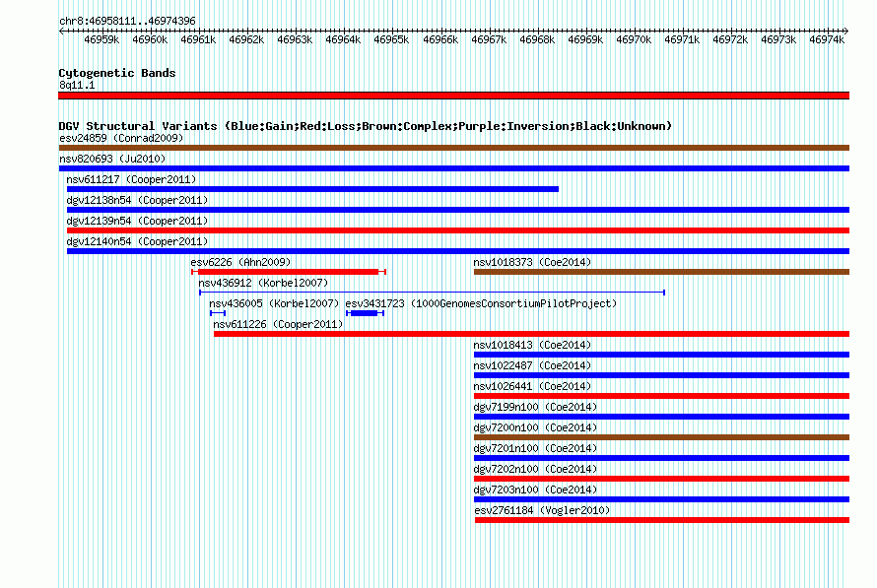
Task: Click the small blue nsv436005 glyph
Action: tap(218, 313)
